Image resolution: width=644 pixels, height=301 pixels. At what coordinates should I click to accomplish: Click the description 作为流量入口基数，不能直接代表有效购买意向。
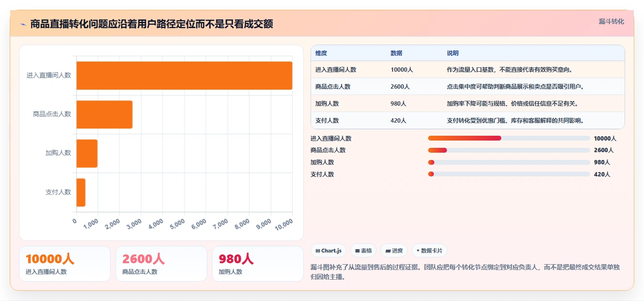point(510,70)
